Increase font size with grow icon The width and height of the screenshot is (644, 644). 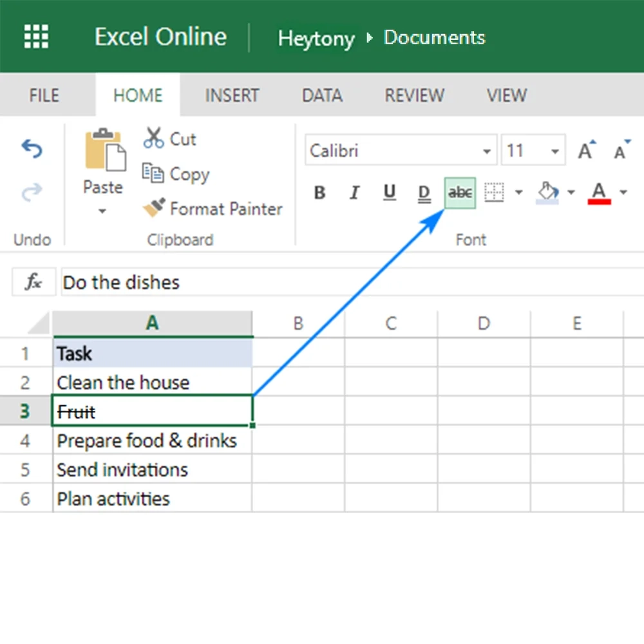click(587, 150)
